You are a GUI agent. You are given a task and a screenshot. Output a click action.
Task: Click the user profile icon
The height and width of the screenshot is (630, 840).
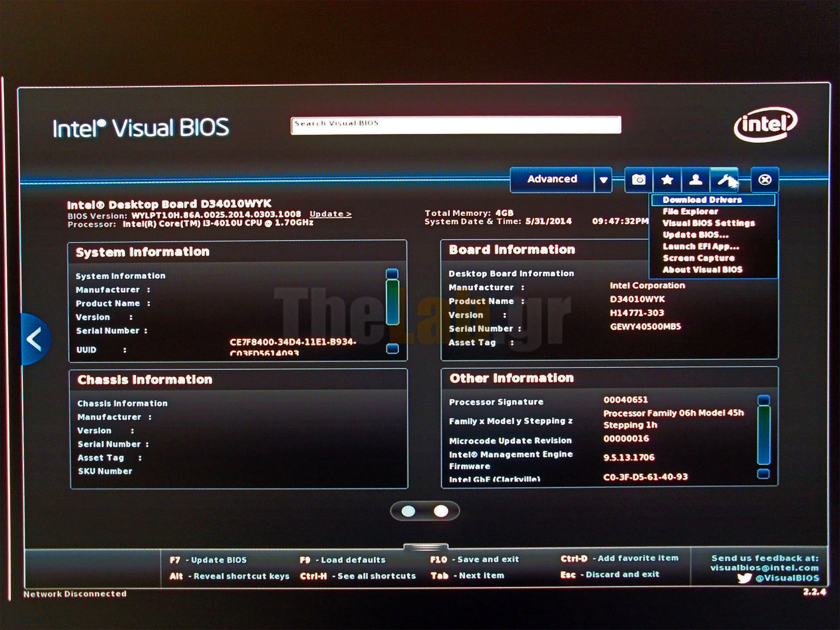point(696,180)
